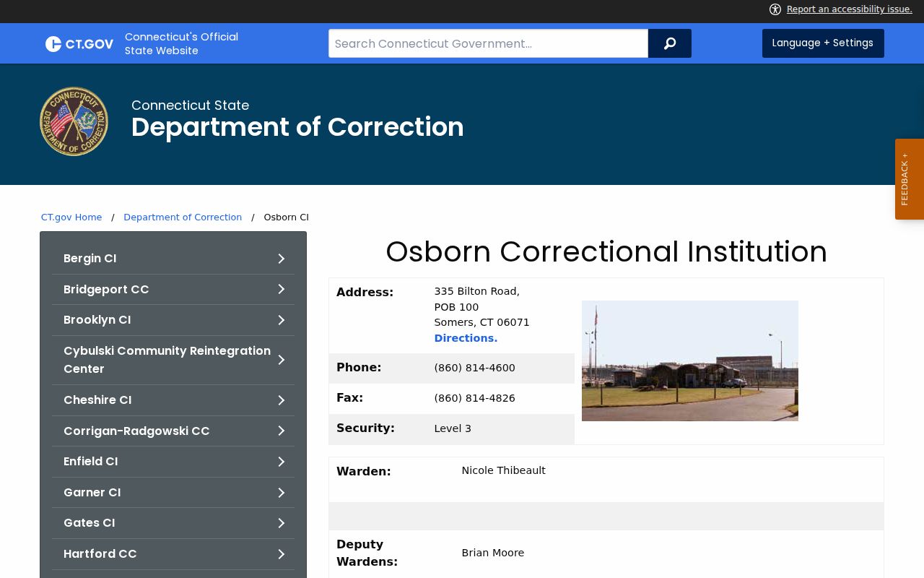Select warden name Nicole Thibeault

coord(503,471)
